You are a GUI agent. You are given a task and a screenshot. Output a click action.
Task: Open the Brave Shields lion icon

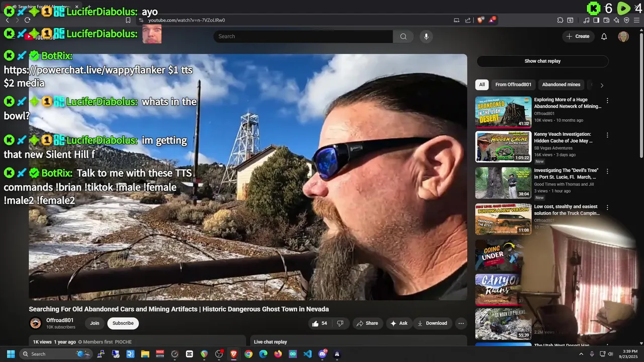[x=480, y=20]
